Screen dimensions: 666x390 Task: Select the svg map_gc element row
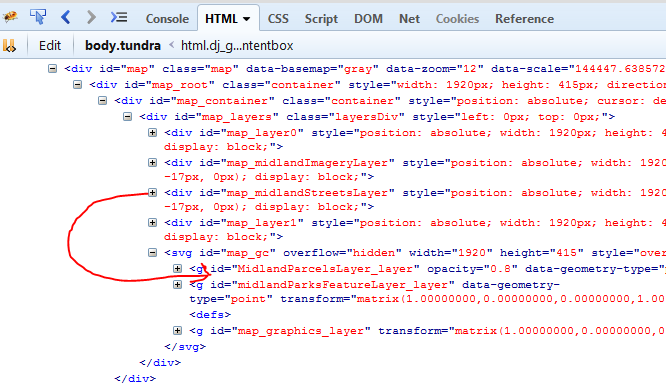[x=415, y=253]
